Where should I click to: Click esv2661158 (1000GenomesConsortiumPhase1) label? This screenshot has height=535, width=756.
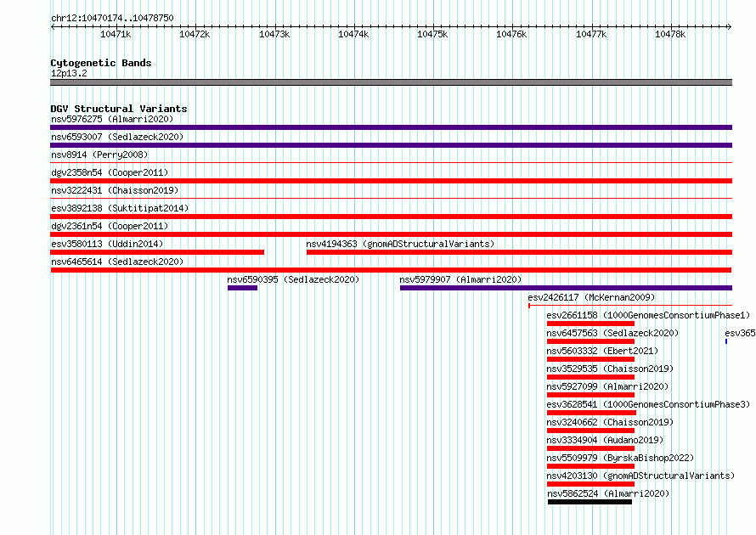click(648, 315)
